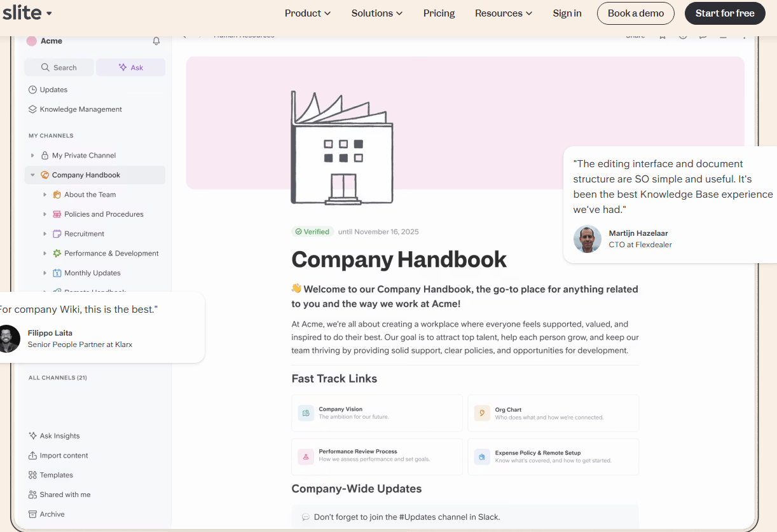The image size is (777, 532).
Task: Click the Fast Track Links heading
Action: coord(334,379)
